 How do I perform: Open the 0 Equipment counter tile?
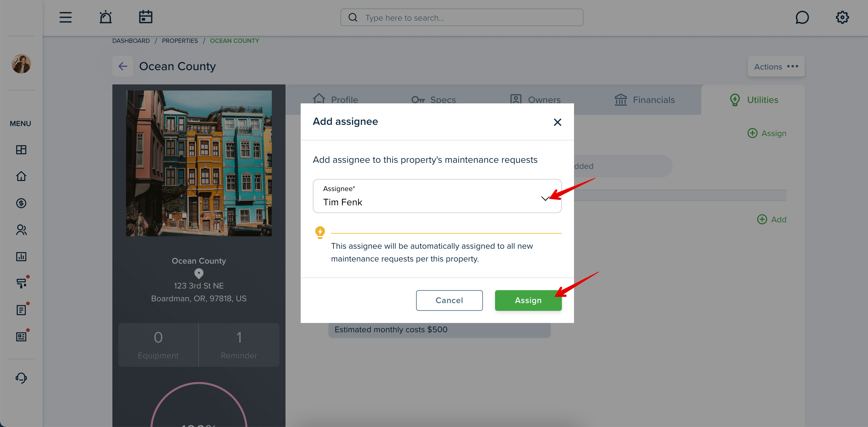click(158, 345)
